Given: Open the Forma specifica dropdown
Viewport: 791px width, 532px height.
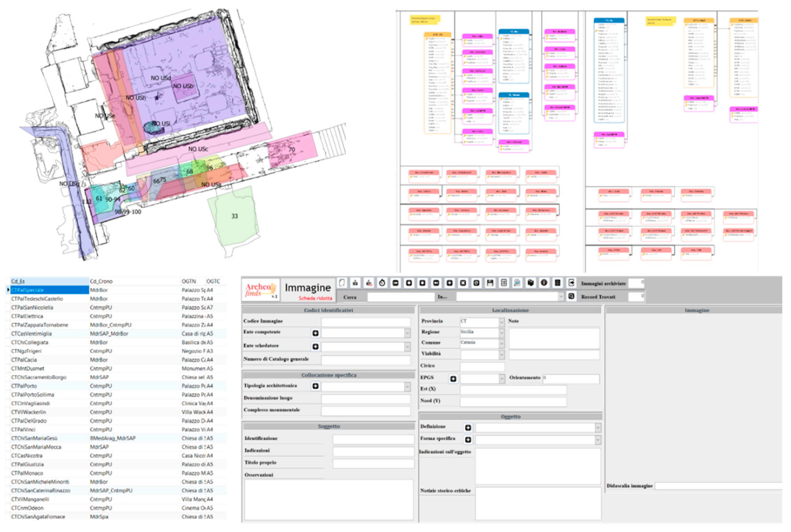Looking at the screenshot, I should point(597,440).
